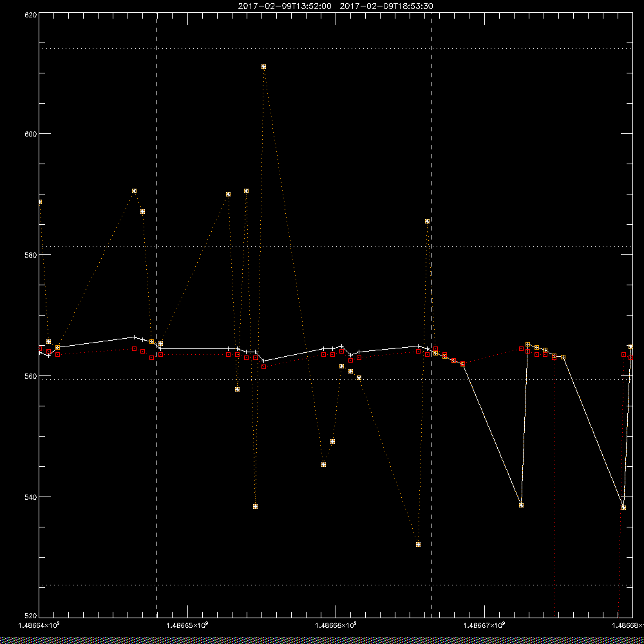Click the 1.48667×10⁹ x-axis label
This screenshot has width=644, height=644.
click(485, 625)
